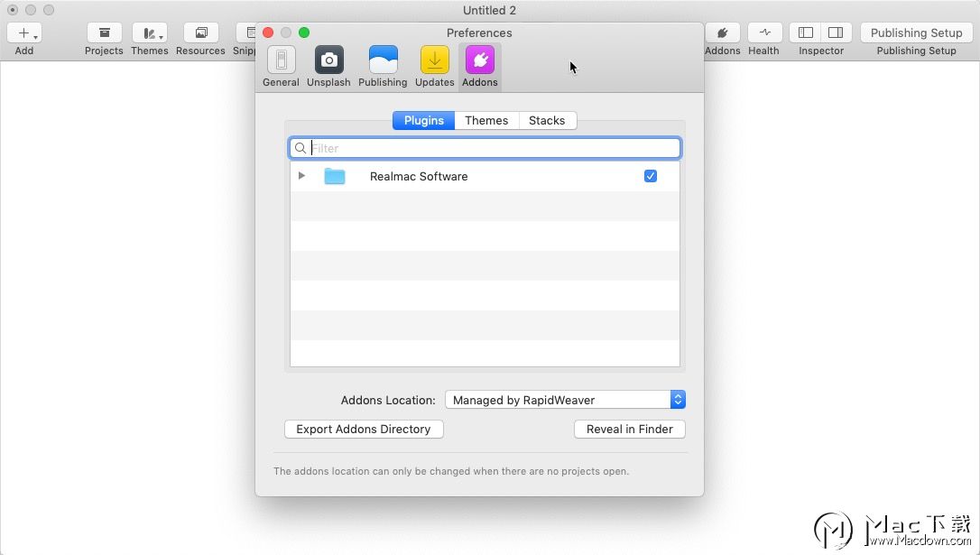Screen dimensions: 980x555
Task: Open the Addons Location dropdown
Action: tap(565, 400)
